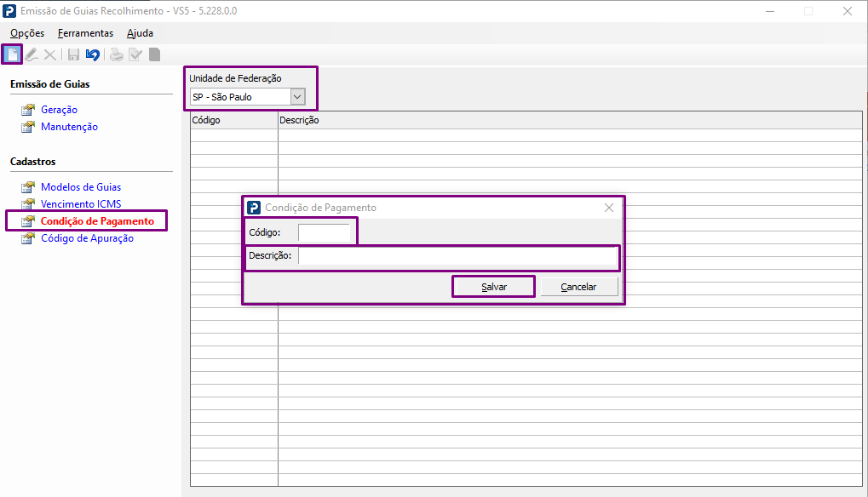The height and width of the screenshot is (497, 868).
Task: Click the Undo blue arrow icon
Action: pos(93,54)
